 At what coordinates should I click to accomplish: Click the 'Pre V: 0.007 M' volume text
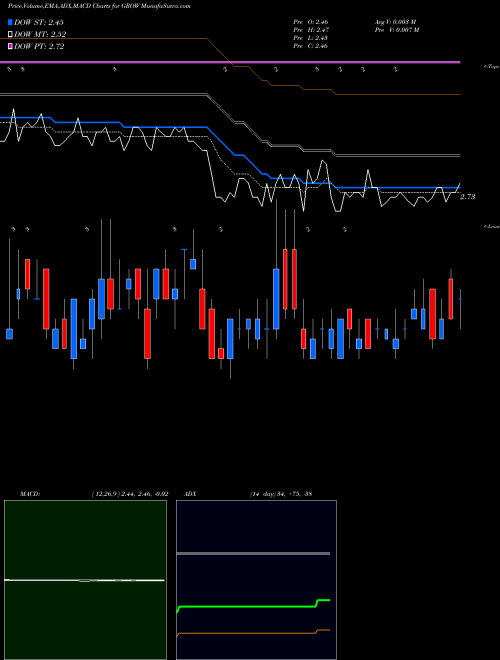click(x=397, y=30)
